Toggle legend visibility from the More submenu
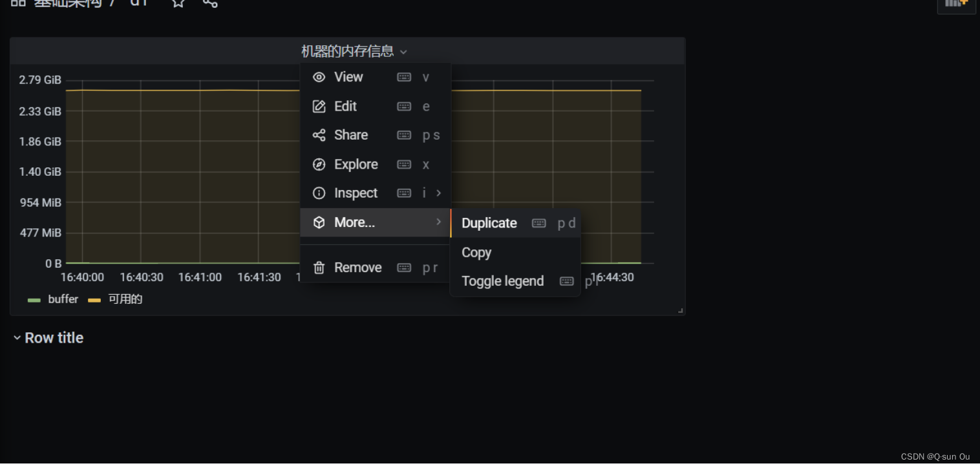Viewport: 980px width, 468px height. (502, 281)
